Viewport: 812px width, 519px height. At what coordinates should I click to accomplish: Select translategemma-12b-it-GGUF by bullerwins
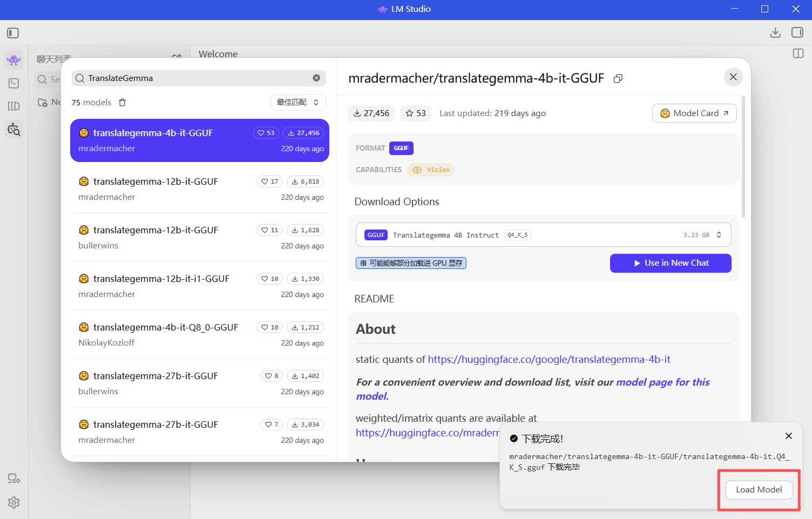click(200, 238)
